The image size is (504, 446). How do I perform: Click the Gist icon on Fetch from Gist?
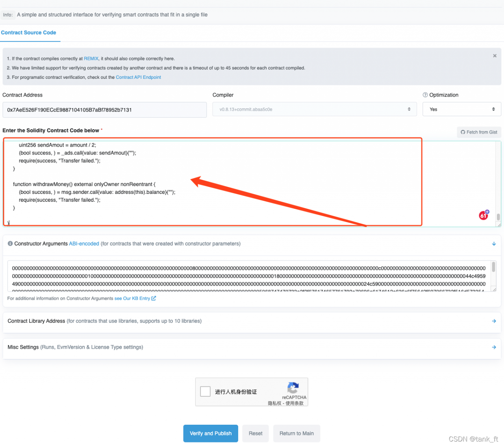click(x=463, y=132)
